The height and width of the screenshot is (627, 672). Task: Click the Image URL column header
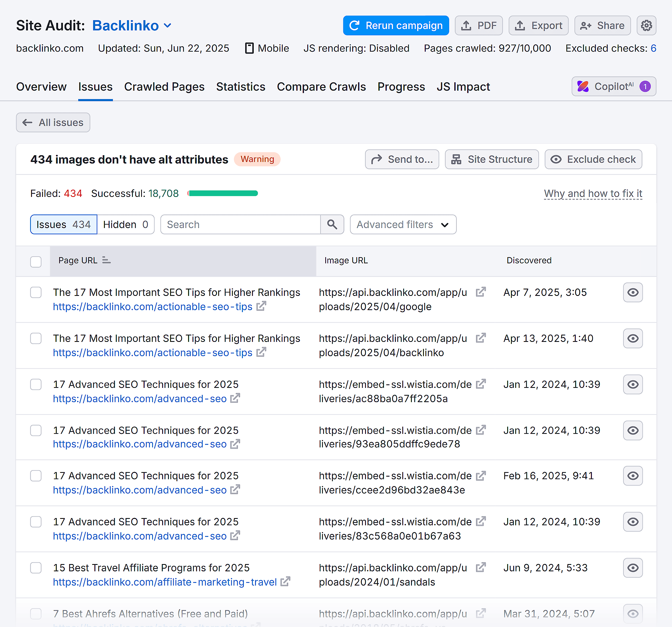(346, 260)
